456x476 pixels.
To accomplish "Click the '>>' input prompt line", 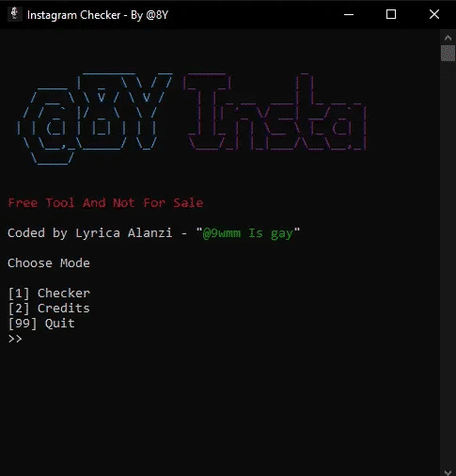I will point(15,339).
